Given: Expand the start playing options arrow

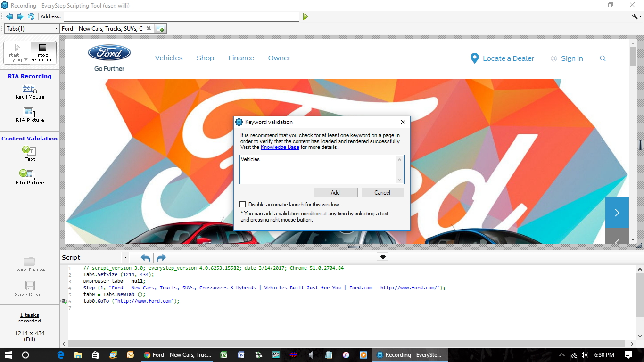Looking at the screenshot, I should (25, 60).
